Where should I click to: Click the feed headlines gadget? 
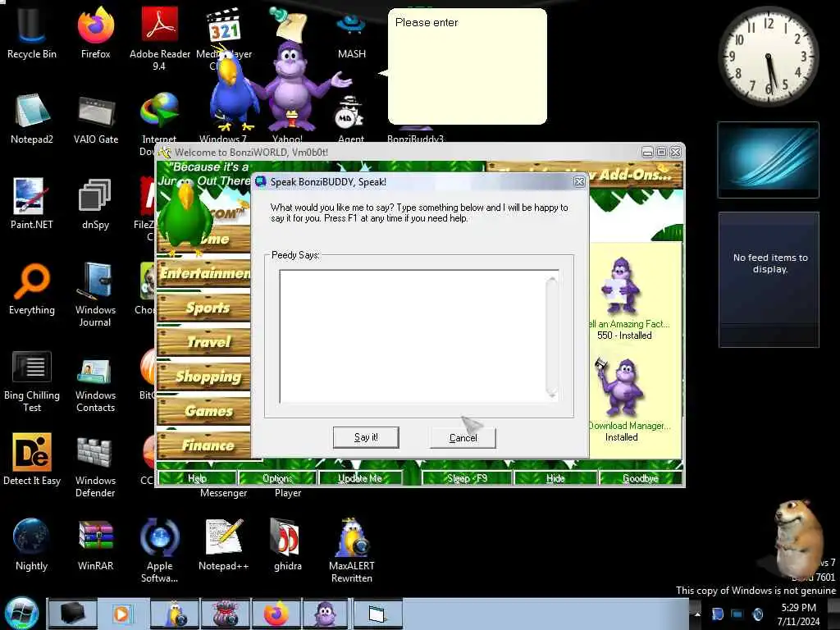click(x=769, y=280)
